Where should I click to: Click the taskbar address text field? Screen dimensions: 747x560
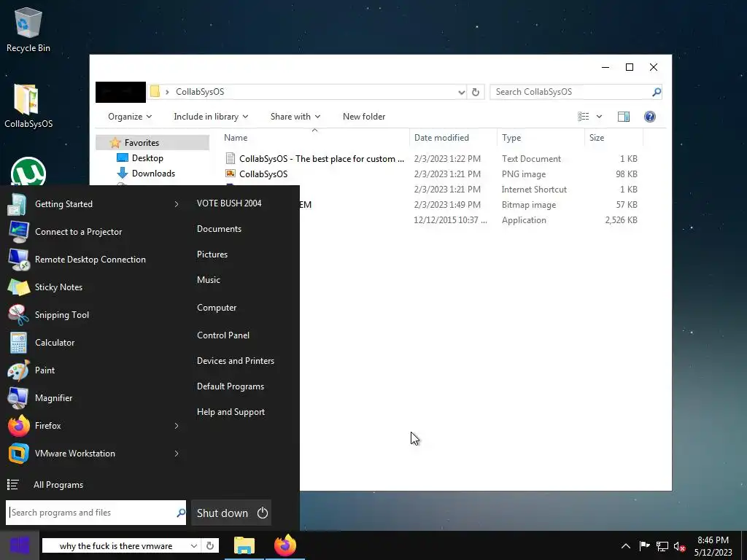click(116, 545)
